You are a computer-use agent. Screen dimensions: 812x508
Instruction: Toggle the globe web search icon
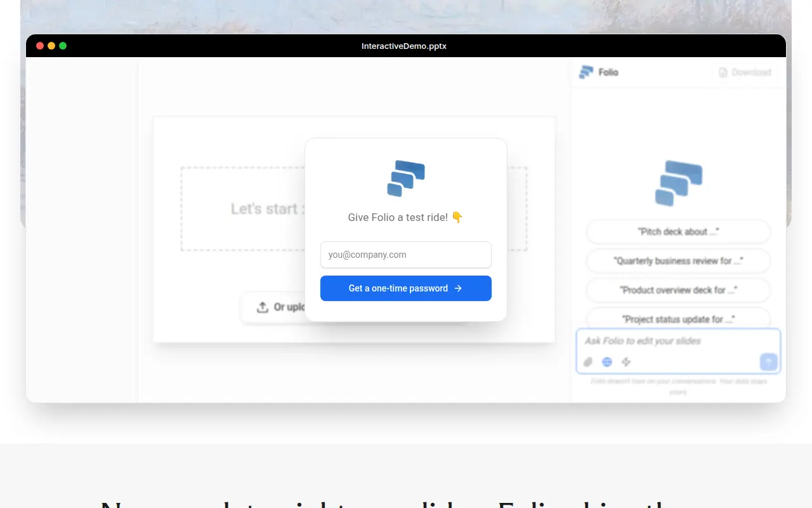coord(607,362)
